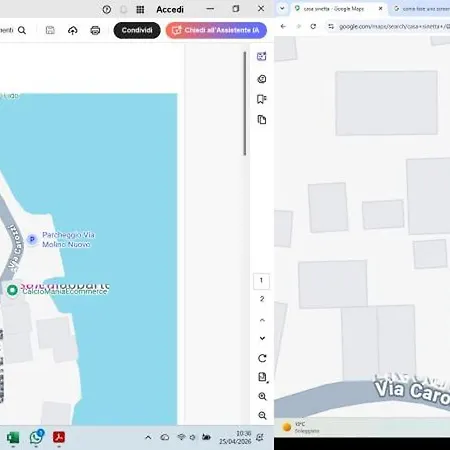Open the bookmarks panel icon in sidebar
This screenshot has height=450, width=450.
[x=262, y=99]
